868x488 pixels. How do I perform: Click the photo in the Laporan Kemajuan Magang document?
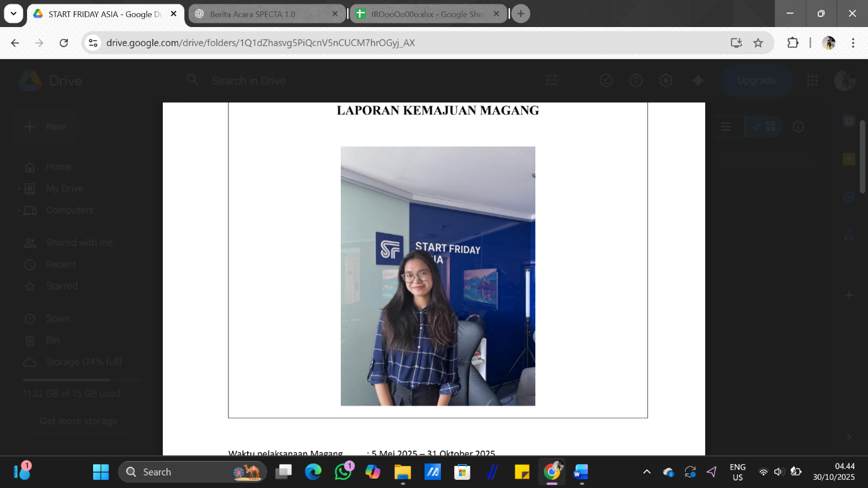point(438,276)
